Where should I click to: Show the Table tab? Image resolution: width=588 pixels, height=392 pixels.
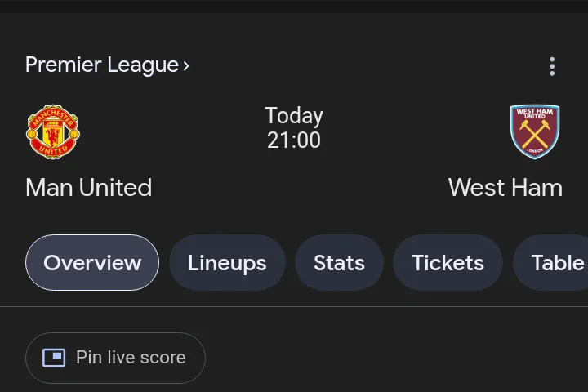pyautogui.click(x=557, y=263)
